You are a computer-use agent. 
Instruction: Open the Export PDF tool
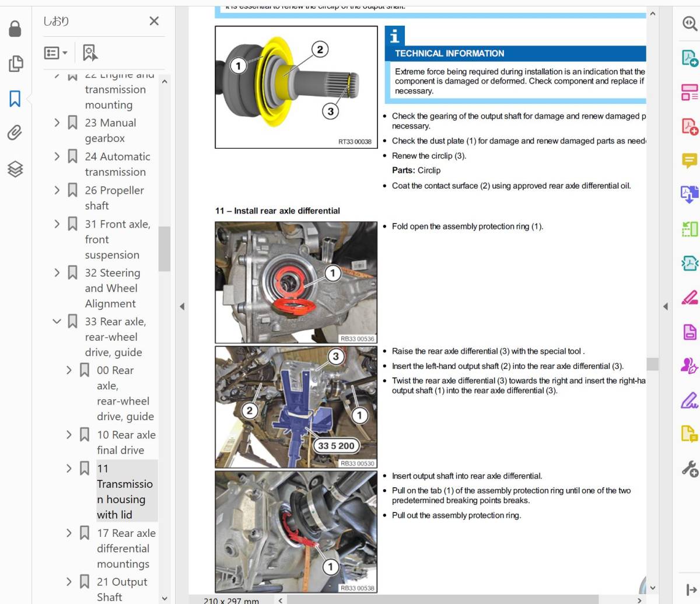(689, 58)
